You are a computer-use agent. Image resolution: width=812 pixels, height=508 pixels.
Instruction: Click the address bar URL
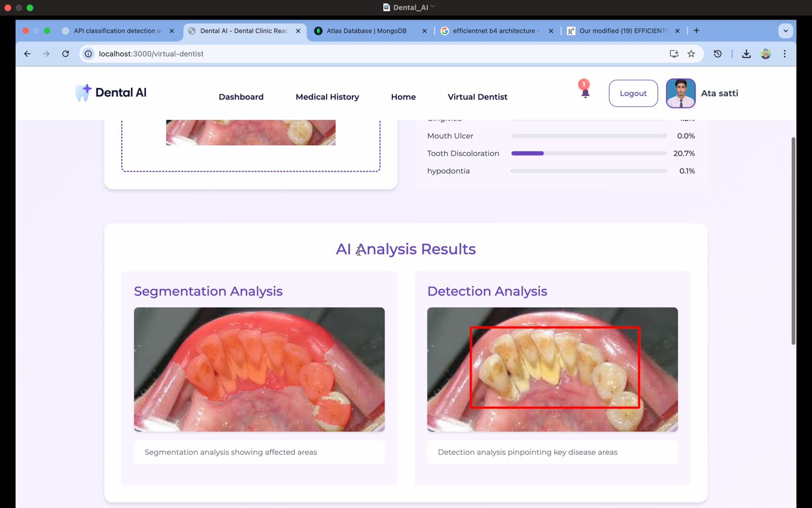[x=151, y=54]
